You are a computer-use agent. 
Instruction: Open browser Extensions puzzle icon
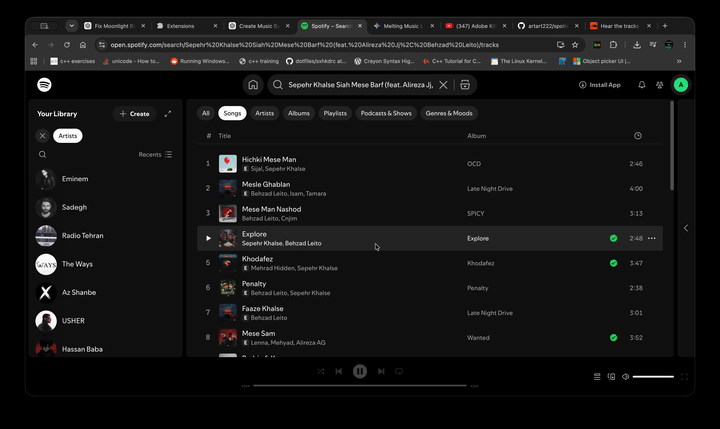click(x=613, y=45)
